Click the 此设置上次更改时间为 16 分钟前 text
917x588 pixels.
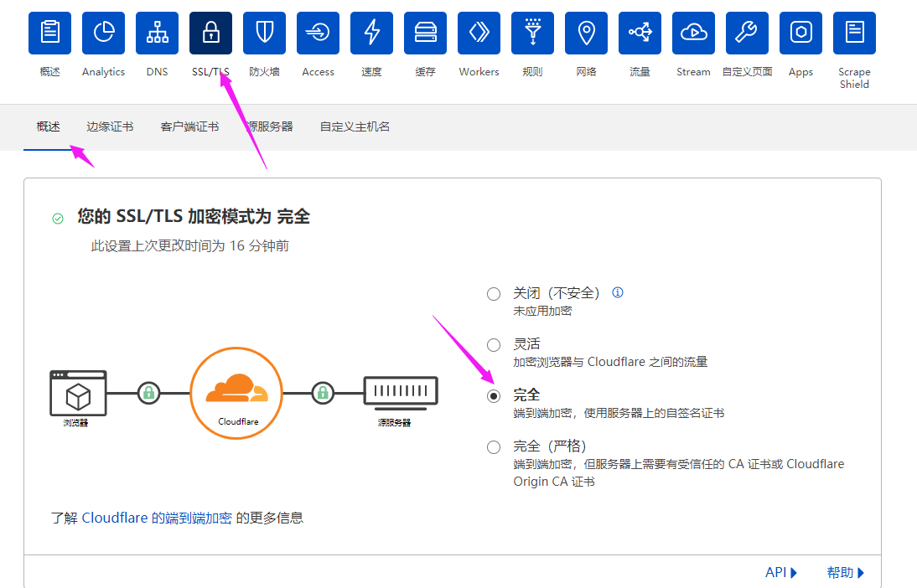click(x=190, y=245)
